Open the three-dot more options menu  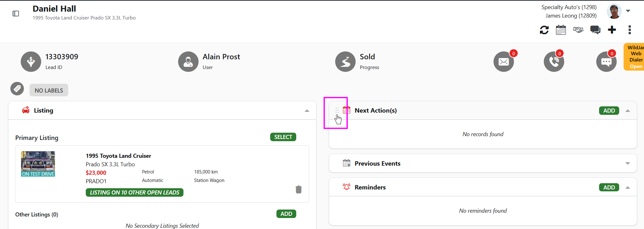[x=630, y=30]
